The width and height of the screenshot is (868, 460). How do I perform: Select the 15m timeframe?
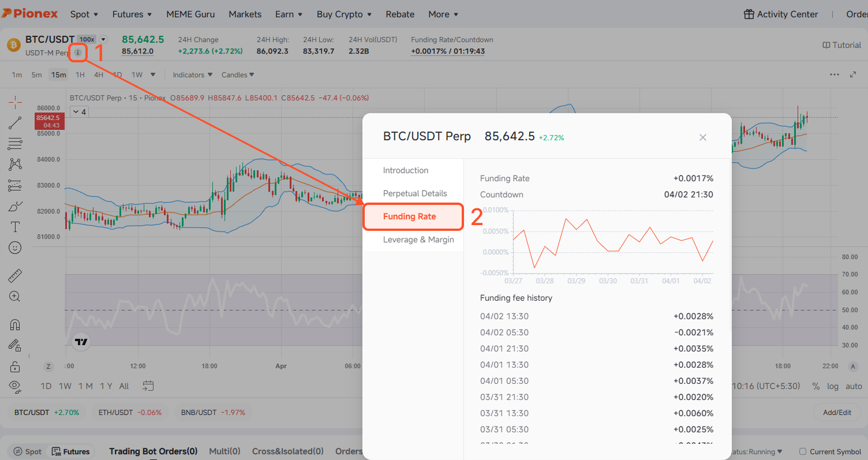pyautogui.click(x=58, y=74)
